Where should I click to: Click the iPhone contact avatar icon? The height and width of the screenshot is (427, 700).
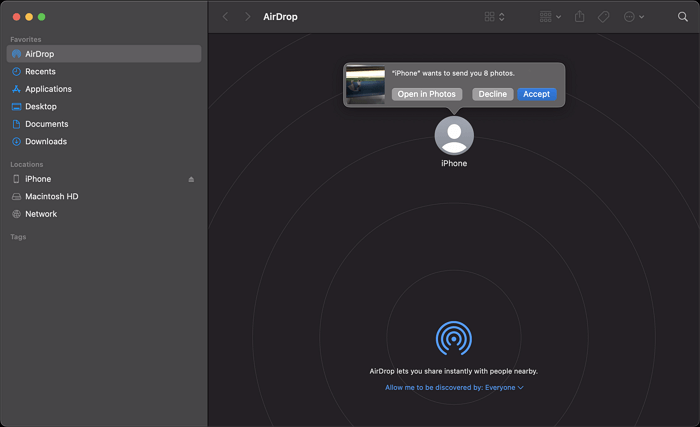454,135
